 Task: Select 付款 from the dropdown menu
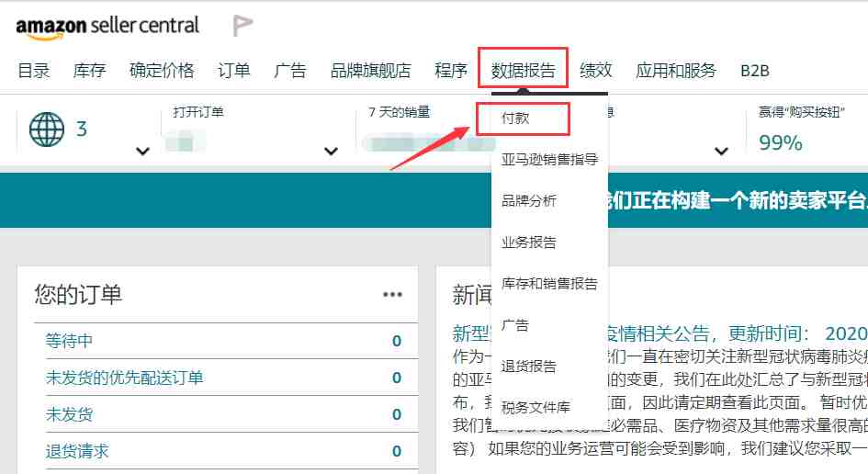[515, 118]
